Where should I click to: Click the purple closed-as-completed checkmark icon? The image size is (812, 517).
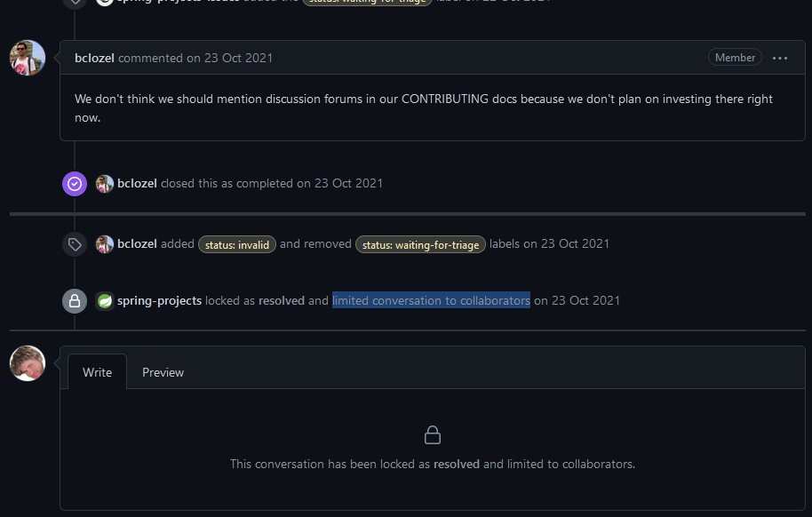coord(75,184)
